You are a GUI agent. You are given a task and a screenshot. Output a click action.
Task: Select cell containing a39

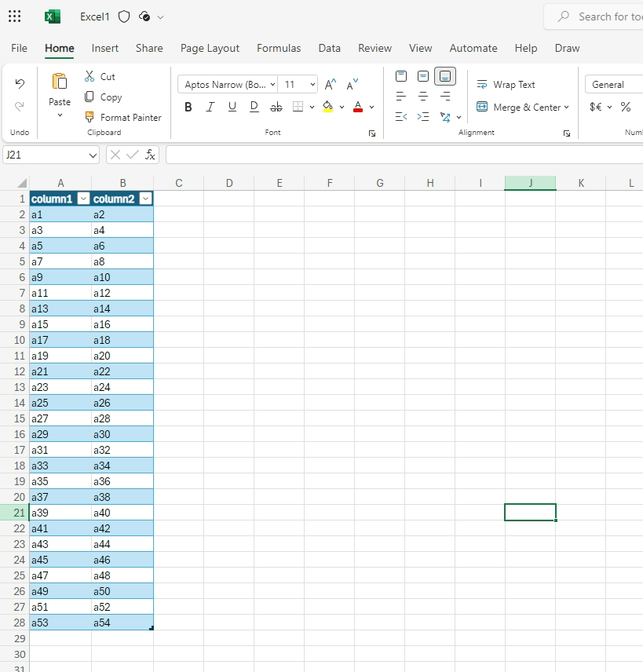pos(60,513)
